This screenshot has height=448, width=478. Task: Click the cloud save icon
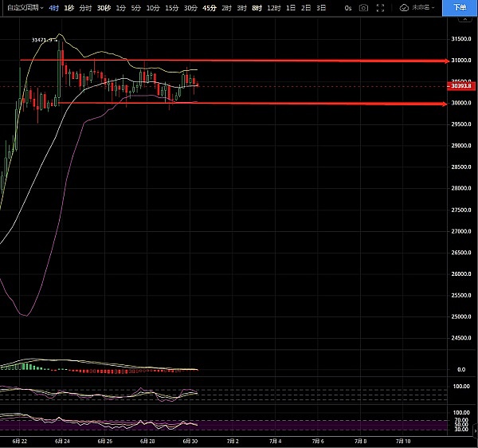(x=405, y=7)
